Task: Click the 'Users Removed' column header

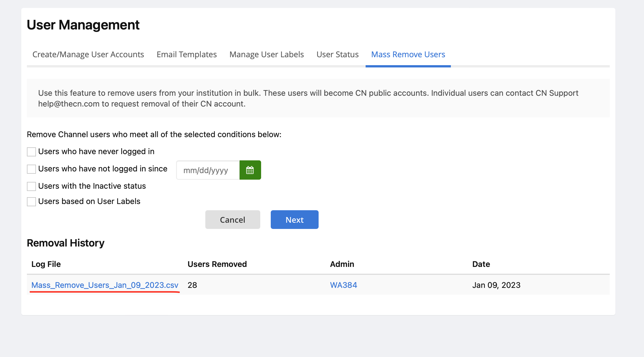Action: [x=217, y=264]
